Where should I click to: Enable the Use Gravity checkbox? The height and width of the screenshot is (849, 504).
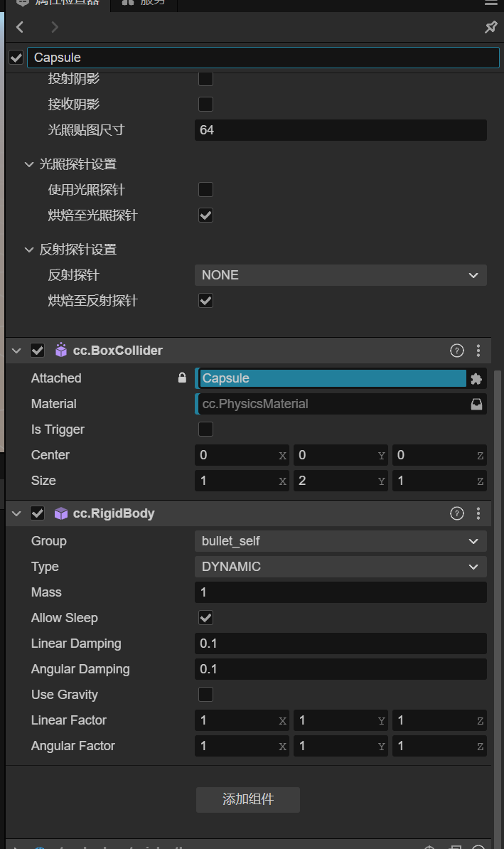tap(205, 695)
